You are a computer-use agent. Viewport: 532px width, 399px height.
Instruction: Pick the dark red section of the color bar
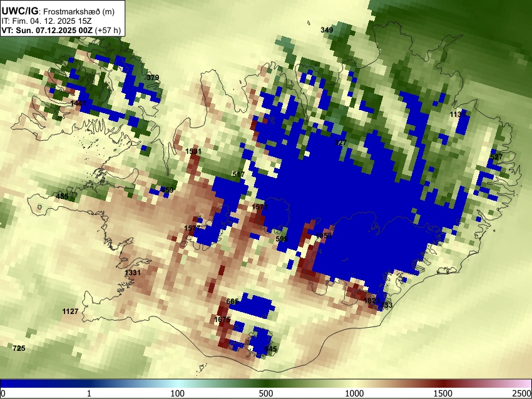click(444, 383)
